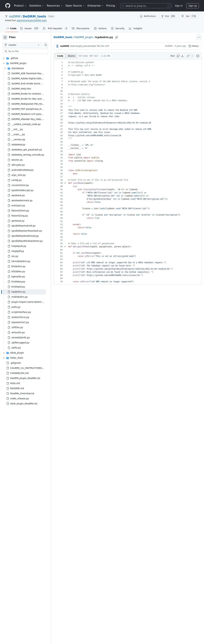Collapse the isLCPbook function at line 39

coord(65,183)
